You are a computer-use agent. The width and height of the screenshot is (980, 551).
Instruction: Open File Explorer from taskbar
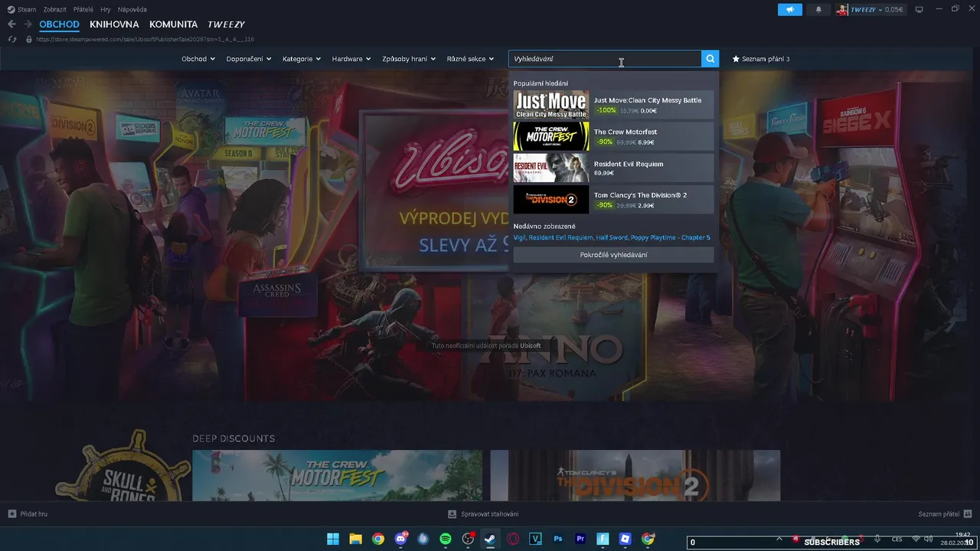[355, 539]
